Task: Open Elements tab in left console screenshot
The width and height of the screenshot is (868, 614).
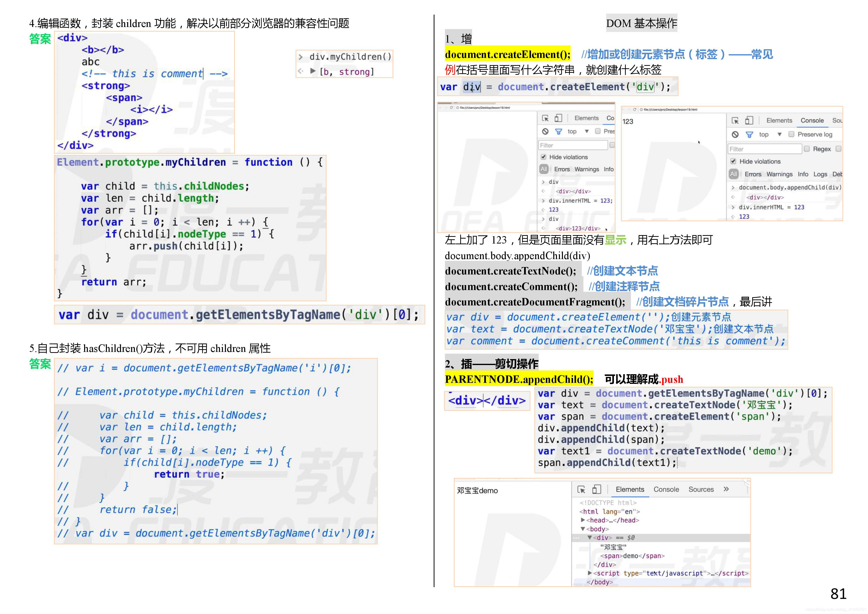Action: (586, 118)
